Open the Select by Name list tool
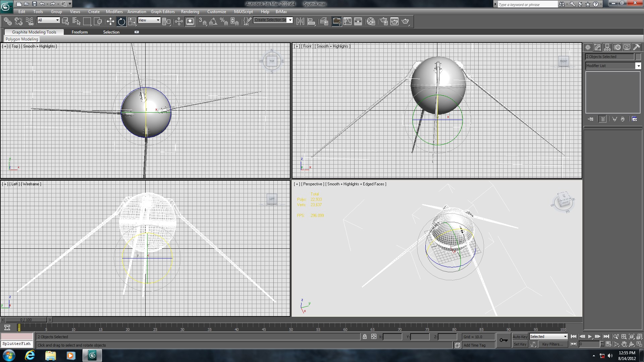Screen dimensions: 644x362 coord(76,22)
